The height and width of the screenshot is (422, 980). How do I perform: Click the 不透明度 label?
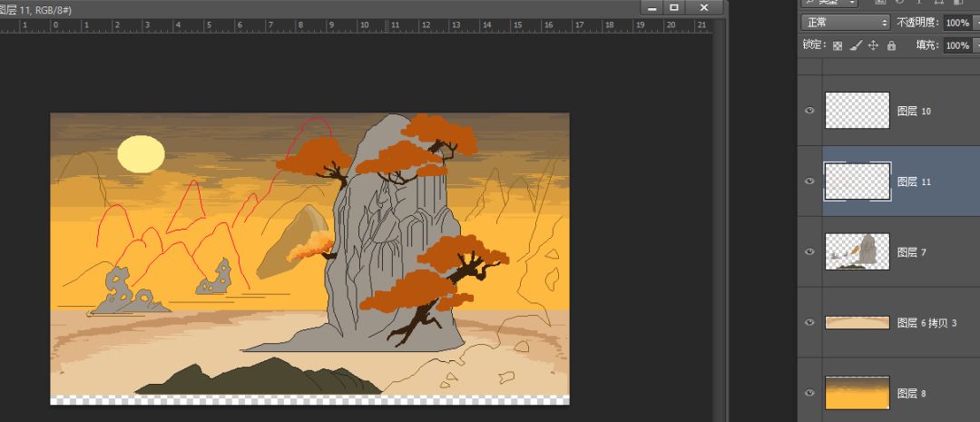point(918,23)
